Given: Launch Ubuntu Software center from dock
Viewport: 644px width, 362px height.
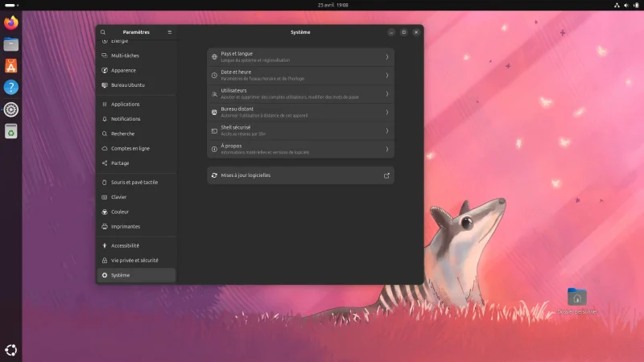Looking at the screenshot, I should coord(11,66).
